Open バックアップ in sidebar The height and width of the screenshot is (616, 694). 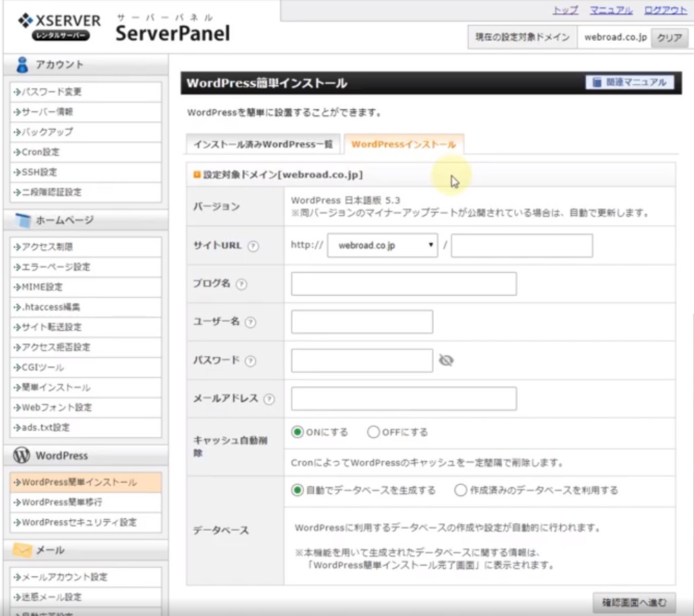click(x=86, y=132)
